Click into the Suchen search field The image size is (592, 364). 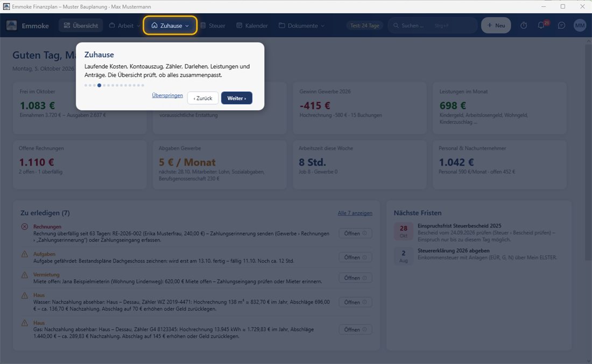tap(433, 26)
